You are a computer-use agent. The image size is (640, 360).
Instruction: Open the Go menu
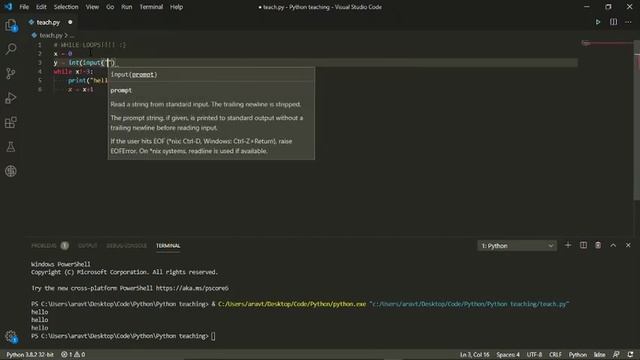(x=110, y=7)
